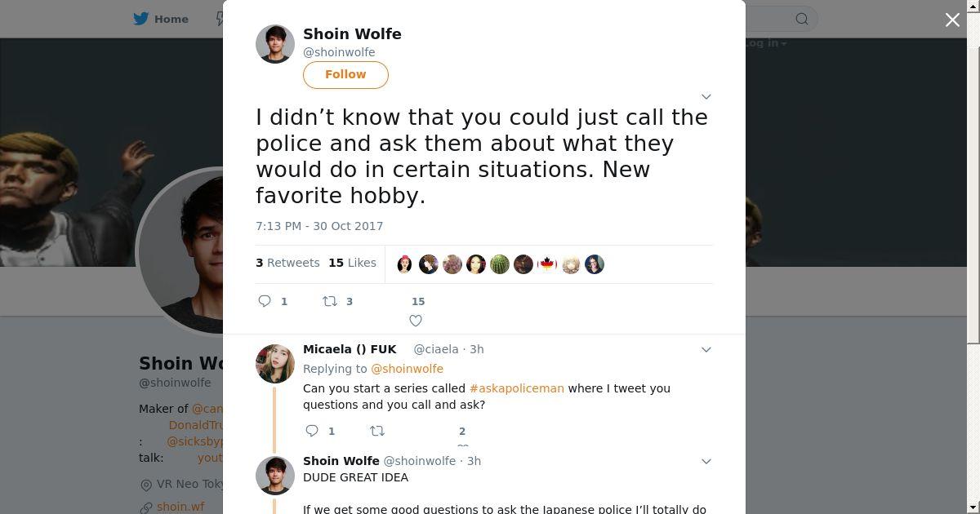
Task: Click the @shoinwolfe mention in reply
Action: tap(407, 369)
